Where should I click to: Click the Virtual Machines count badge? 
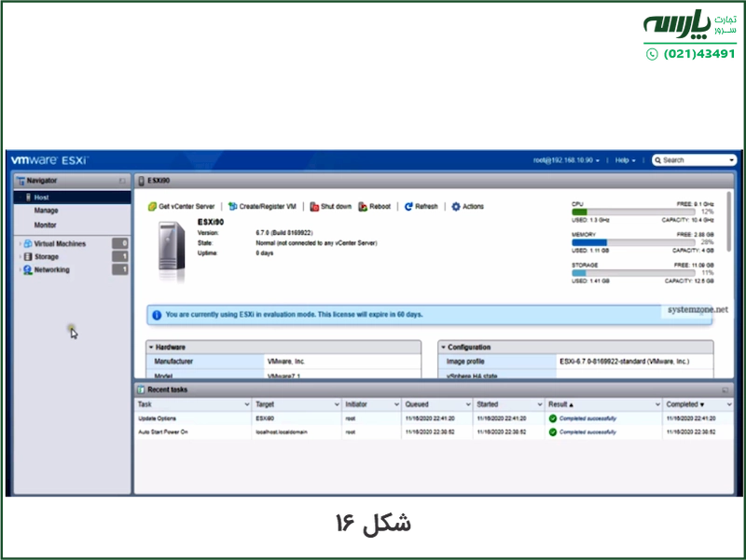[x=120, y=243]
